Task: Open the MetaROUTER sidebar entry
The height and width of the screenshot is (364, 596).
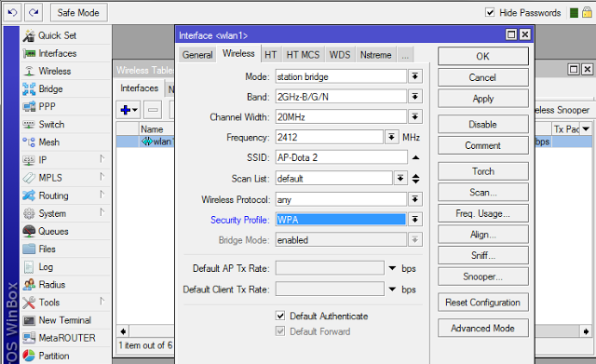Action: click(x=66, y=338)
